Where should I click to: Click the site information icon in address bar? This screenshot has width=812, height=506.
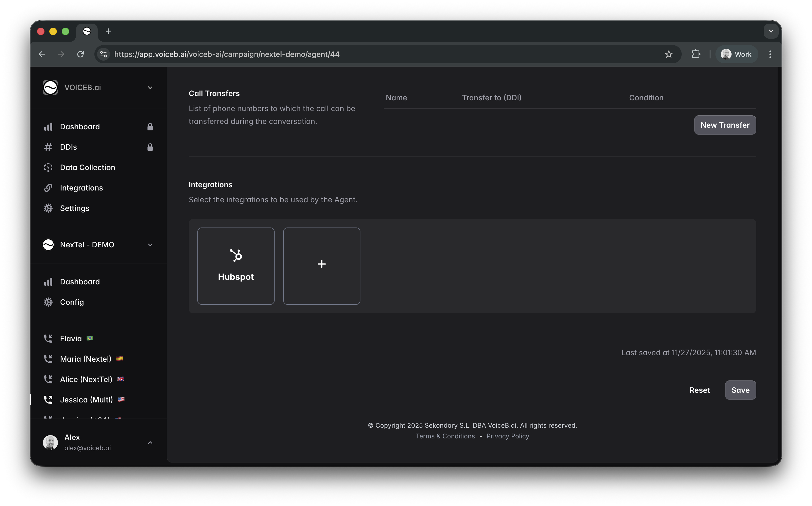pos(104,54)
